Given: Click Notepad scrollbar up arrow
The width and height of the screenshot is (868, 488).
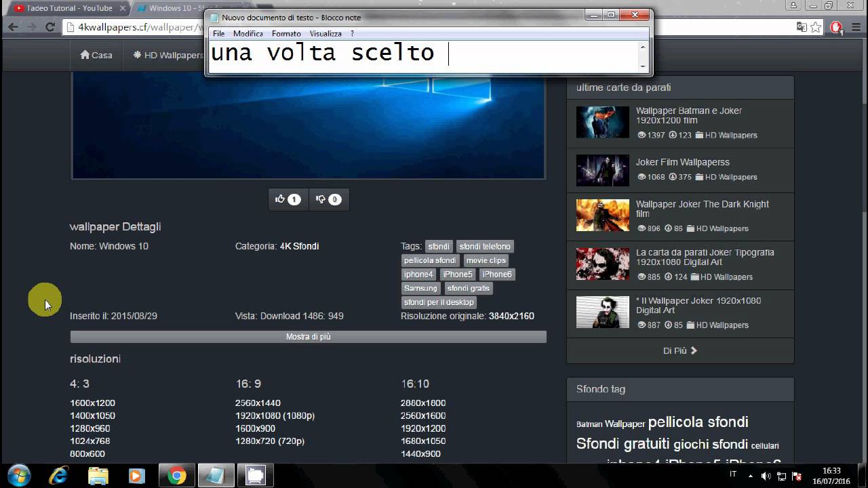Looking at the screenshot, I should point(643,46).
